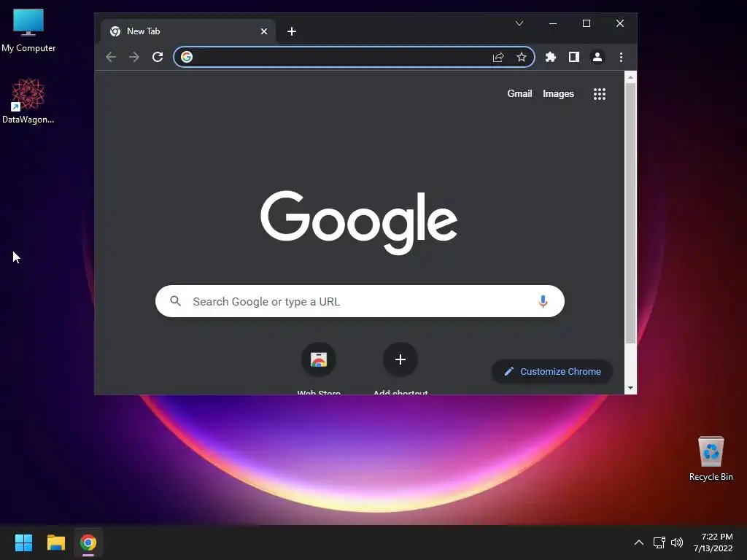Viewport: 747px width, 560px height.
Task: Select the My Computer desktop icon
Action: point(28,31)
